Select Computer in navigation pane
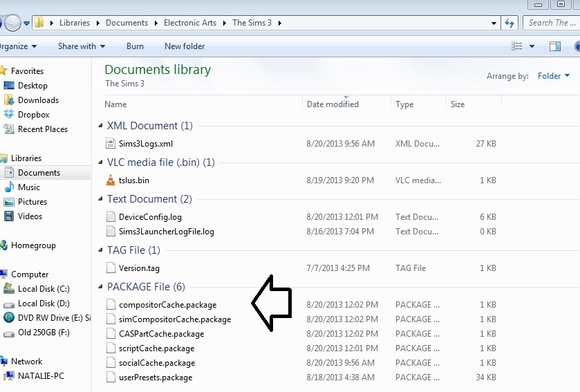The height and width of the screenshot is (392, 580). click(x=30, y=274)
